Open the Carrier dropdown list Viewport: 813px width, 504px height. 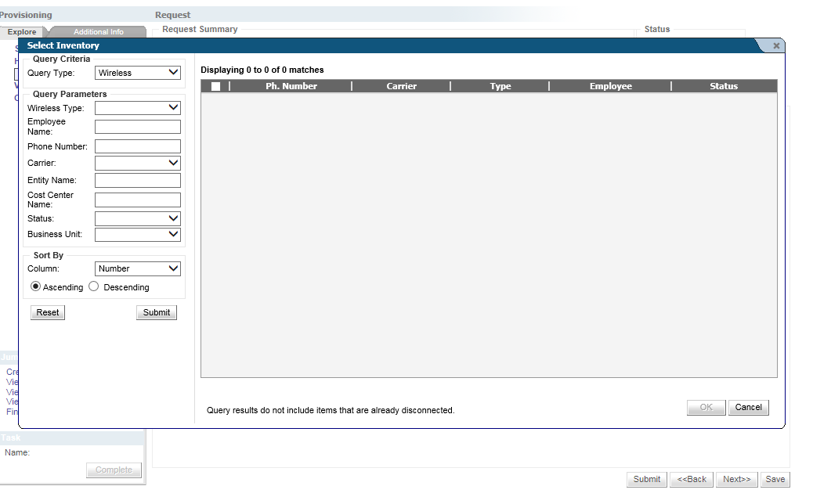click(137, 163)
